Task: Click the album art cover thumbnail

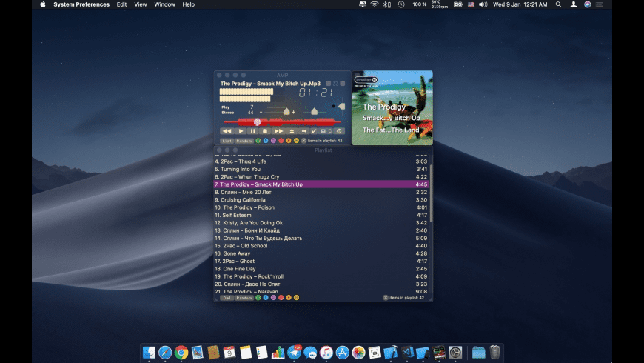Action: pos(392,109)
